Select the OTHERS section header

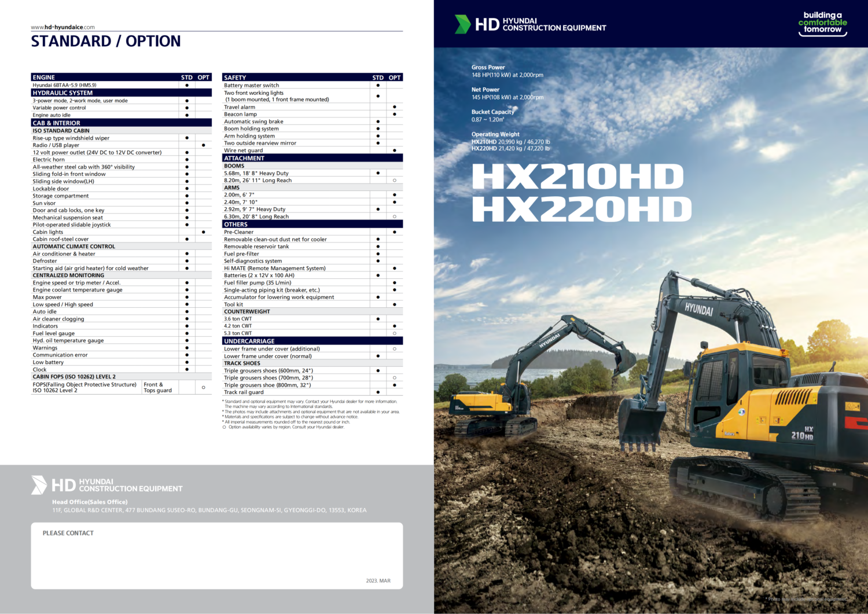click(x=312, y=224)
